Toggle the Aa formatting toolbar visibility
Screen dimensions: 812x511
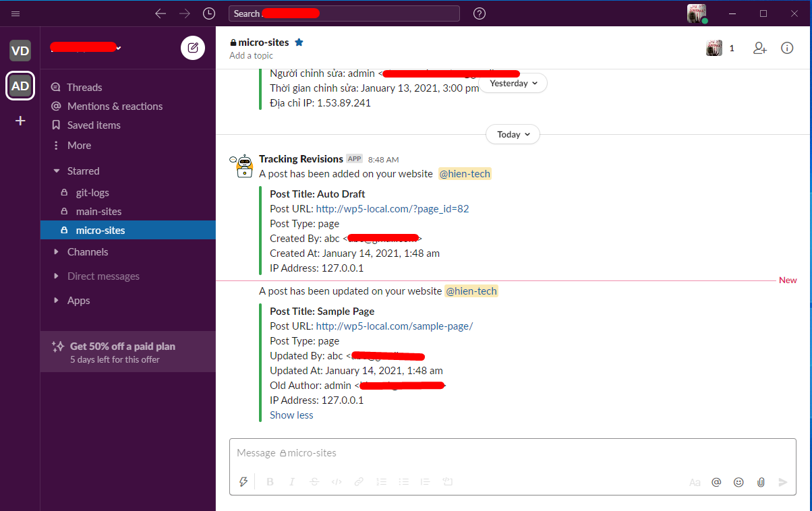click(x=695, y=482)
